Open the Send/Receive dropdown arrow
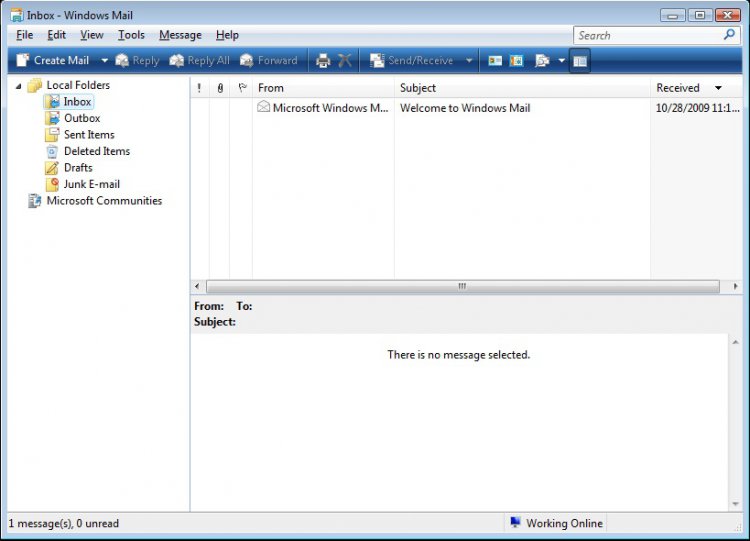The width and height of the screenshot is (750, 541). [469, 60]
